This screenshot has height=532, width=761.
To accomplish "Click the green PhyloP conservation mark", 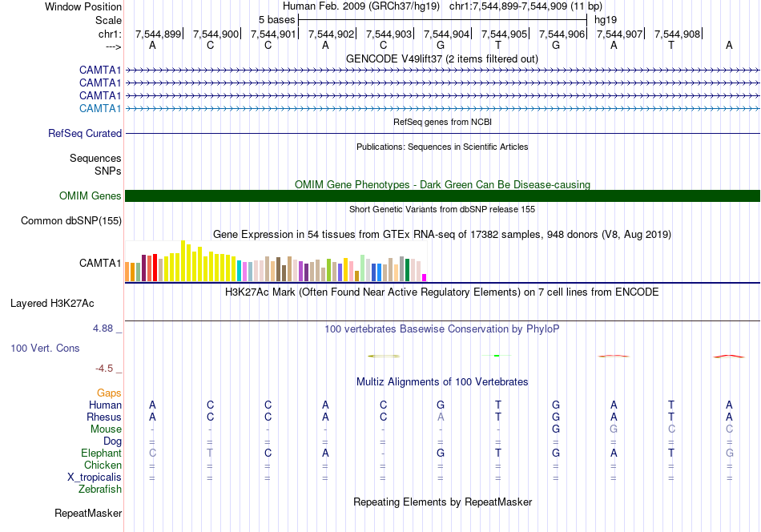I will (497, 356).
